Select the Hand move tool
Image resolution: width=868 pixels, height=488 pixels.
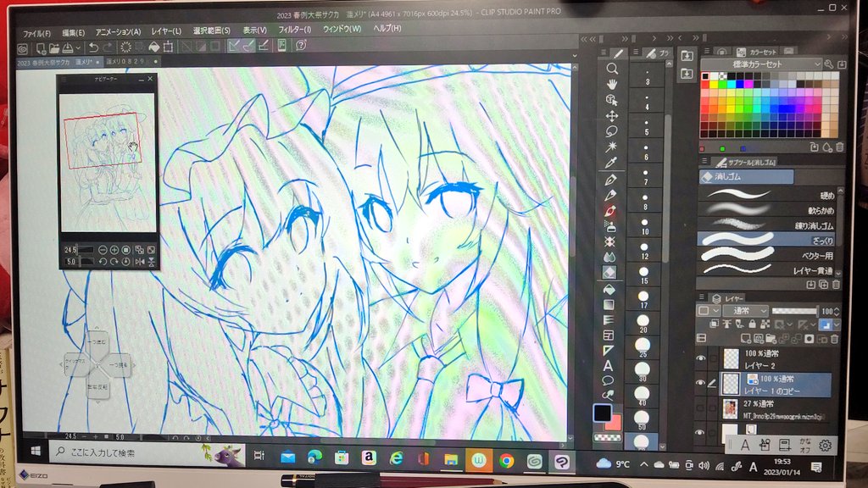[x=612, y=84]
